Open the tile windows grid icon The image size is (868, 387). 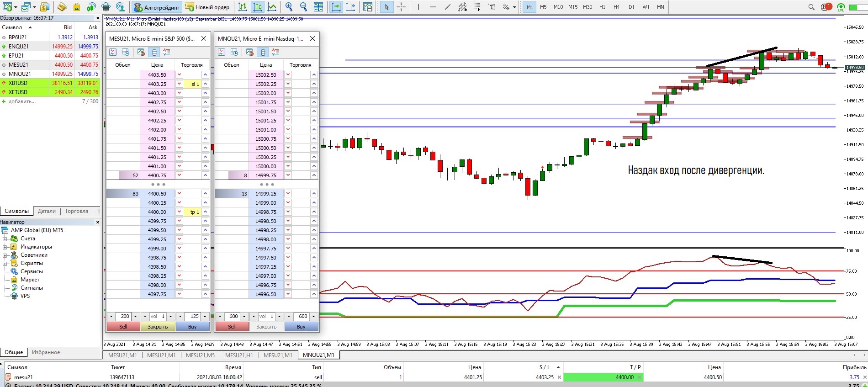click(x=318, y=7)
